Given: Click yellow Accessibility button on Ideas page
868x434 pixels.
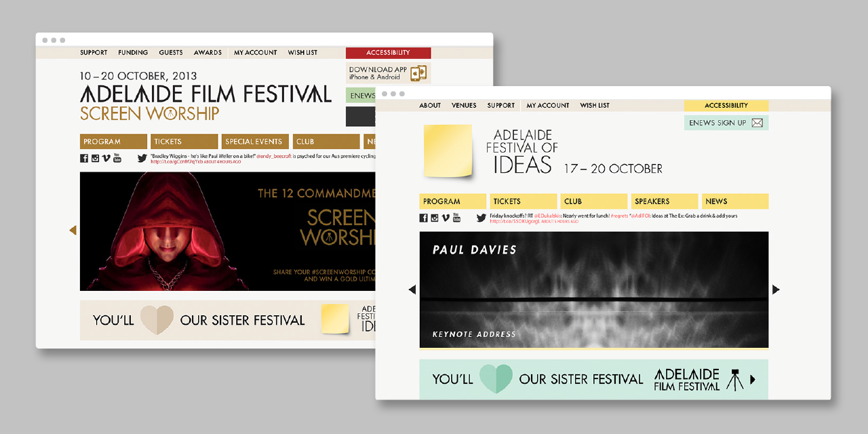Looking at the screenshot, I should point(726,105).
